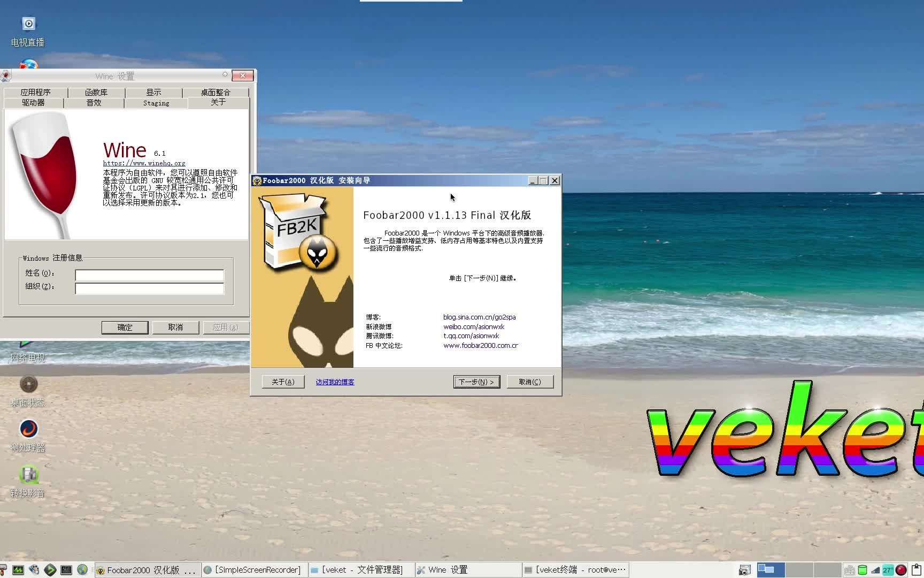The image size is (924, 578).
Task: Switch to the 显示 tab in Wine 设置
Action: click(154, 93)
